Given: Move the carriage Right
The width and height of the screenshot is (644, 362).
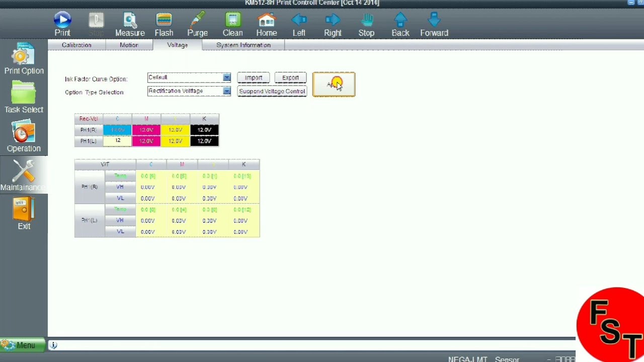Looking at the screenshot, I should point(333,24).
